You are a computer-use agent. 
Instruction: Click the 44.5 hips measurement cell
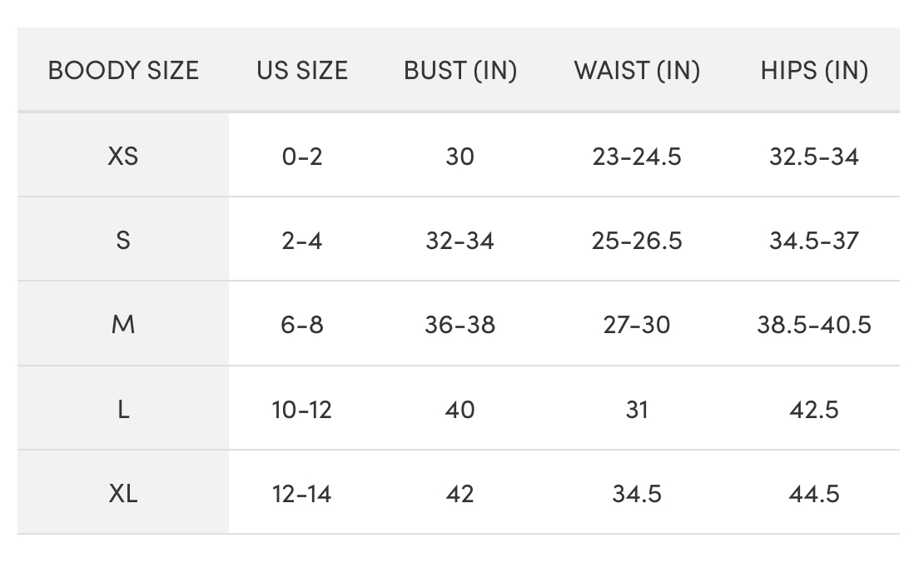[x=814, y=494]
